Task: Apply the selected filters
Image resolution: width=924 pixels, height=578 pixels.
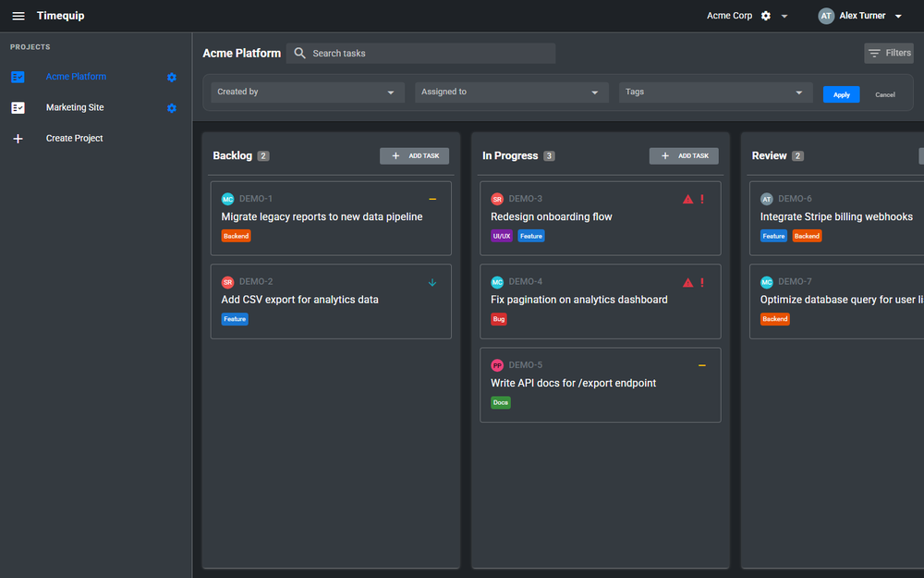Action: 841,94
